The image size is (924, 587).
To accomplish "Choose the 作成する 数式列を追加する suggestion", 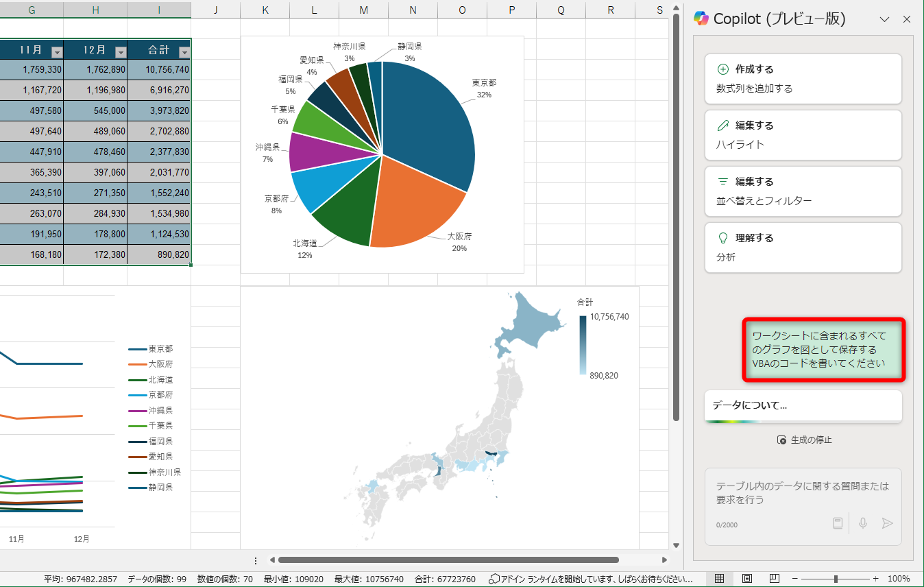I will click(803, 78).
